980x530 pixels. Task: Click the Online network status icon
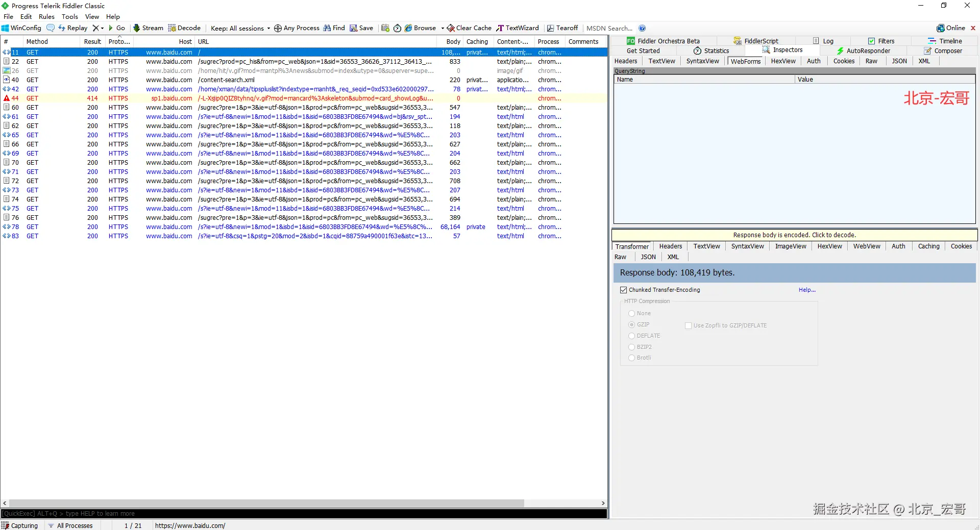click(x=940, y=28)
